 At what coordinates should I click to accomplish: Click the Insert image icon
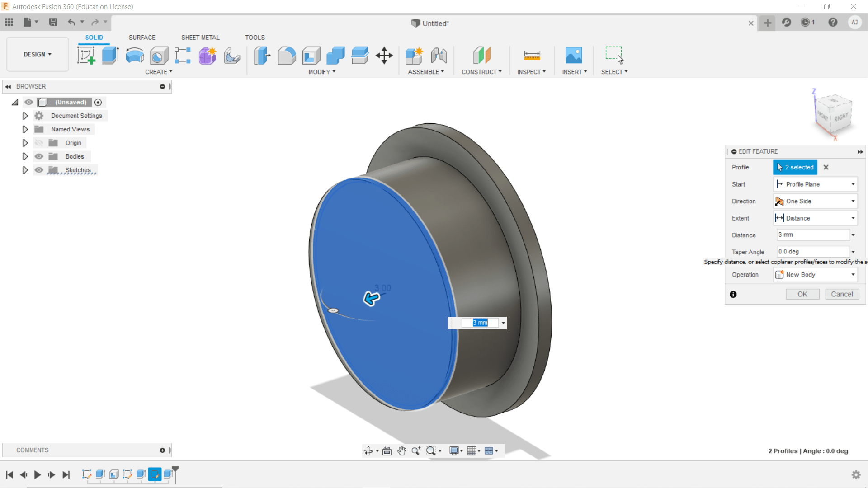(574, 56)
